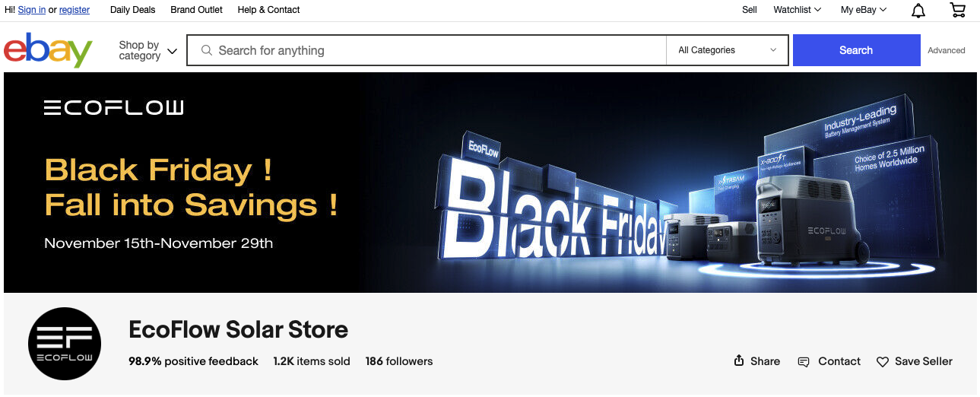Expand the Watchlist dropdown
The width and height of the screenshot is (980, 397).
tap(798, 10)
